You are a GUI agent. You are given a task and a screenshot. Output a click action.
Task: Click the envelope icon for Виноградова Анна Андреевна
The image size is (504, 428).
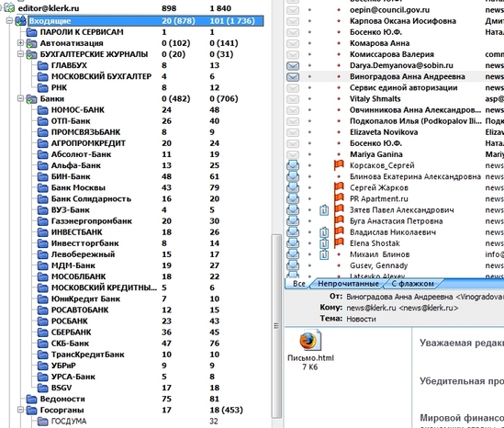293,76
